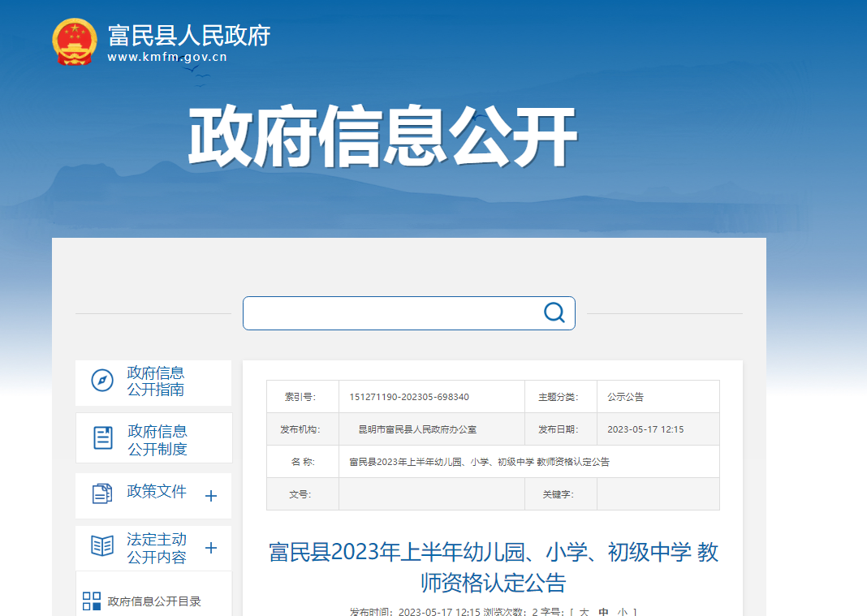Set font size to 小 (small)
This screenshot has height=616, width=867.
622,611
